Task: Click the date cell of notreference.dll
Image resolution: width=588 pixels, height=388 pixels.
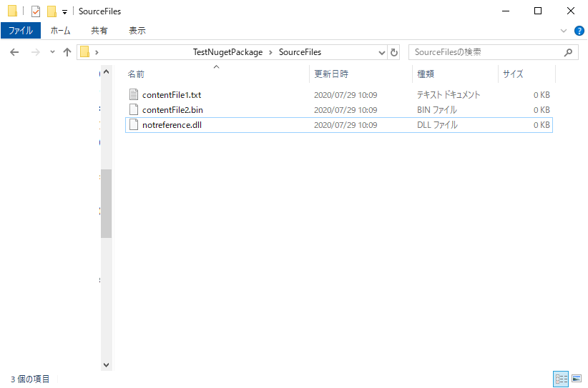Action: pos(346,125)
